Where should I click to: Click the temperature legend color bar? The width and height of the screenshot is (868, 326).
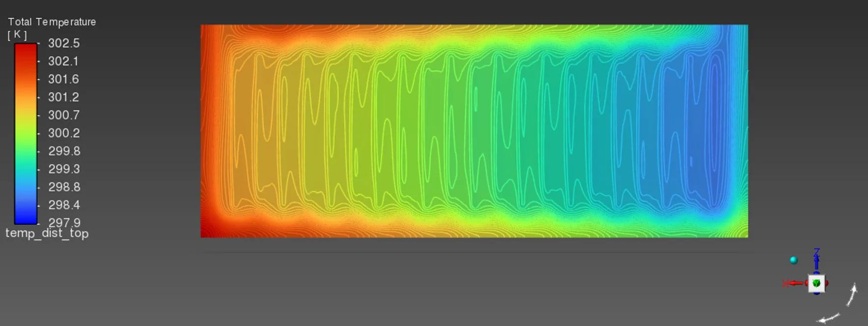[26, 133]
